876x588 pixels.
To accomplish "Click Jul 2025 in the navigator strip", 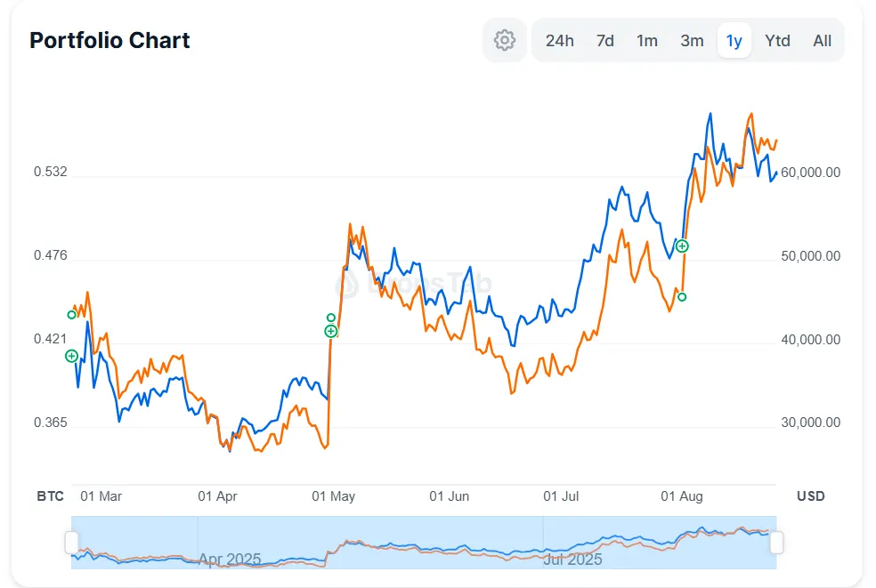I will tap(572, 559).
